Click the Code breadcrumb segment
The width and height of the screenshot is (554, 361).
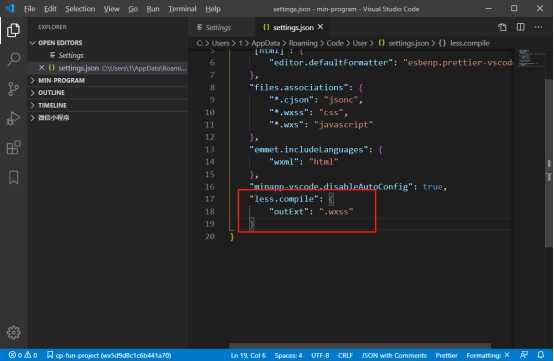click(335, 43)
